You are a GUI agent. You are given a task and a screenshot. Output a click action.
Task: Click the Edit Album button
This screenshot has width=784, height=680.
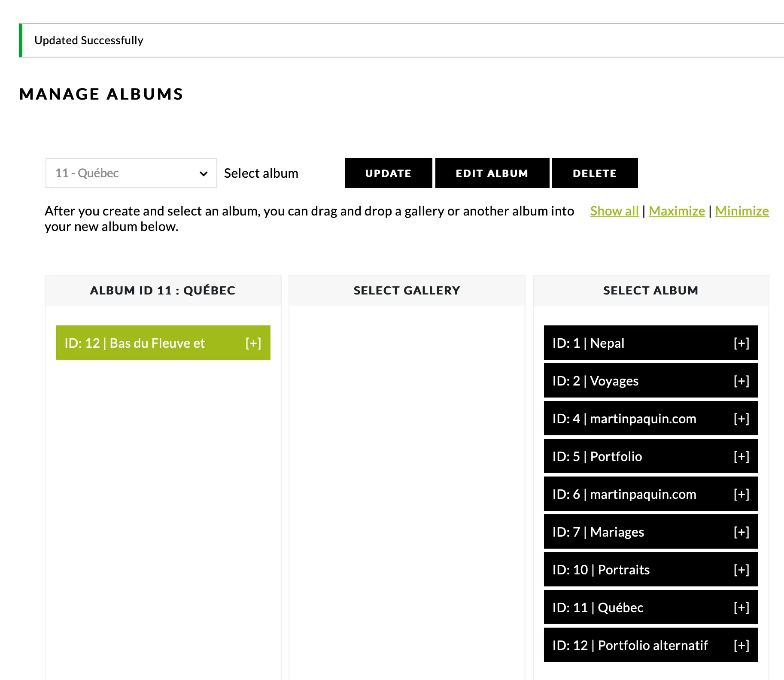(x=492, y=173)
